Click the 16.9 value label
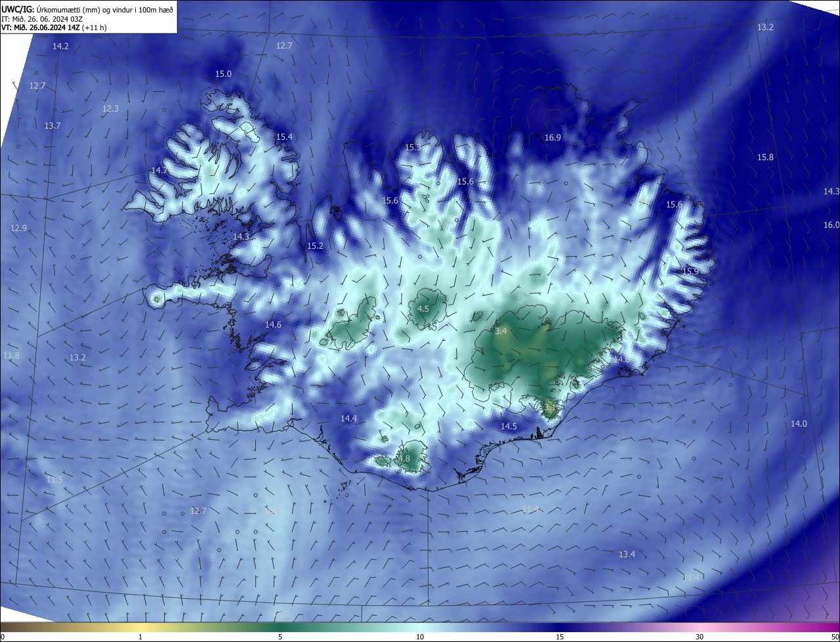This screenshot has width=840, height=642. [553, 138]
